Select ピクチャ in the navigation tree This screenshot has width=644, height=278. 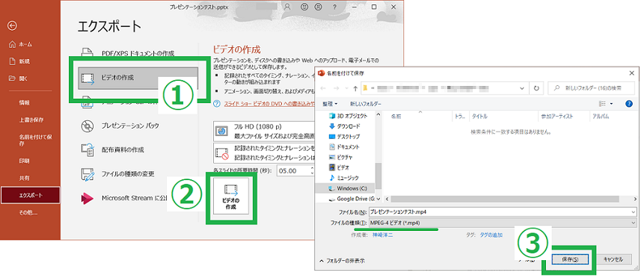[x=341, y=157]
